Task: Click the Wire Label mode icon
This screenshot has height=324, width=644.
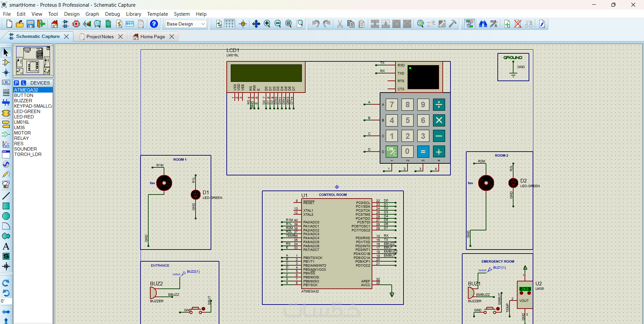Action: (x=6, y=83)
